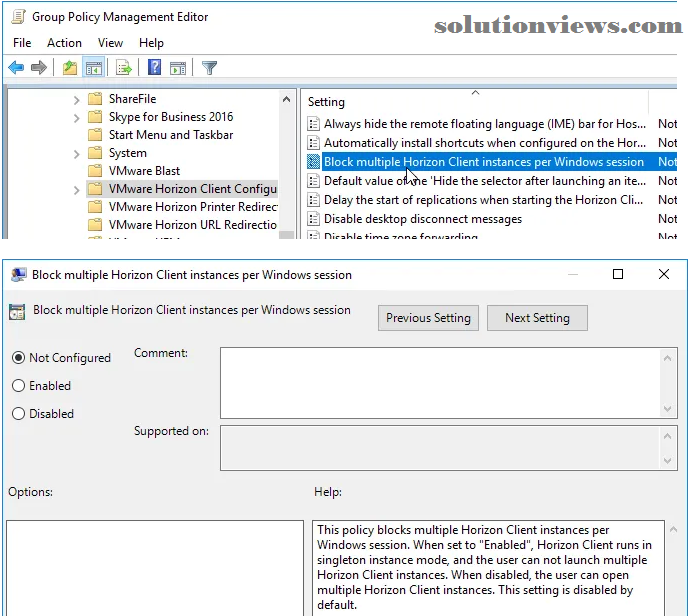
Task: Click the tree pane scroll up arrow
Action: (x=286, y=99)
